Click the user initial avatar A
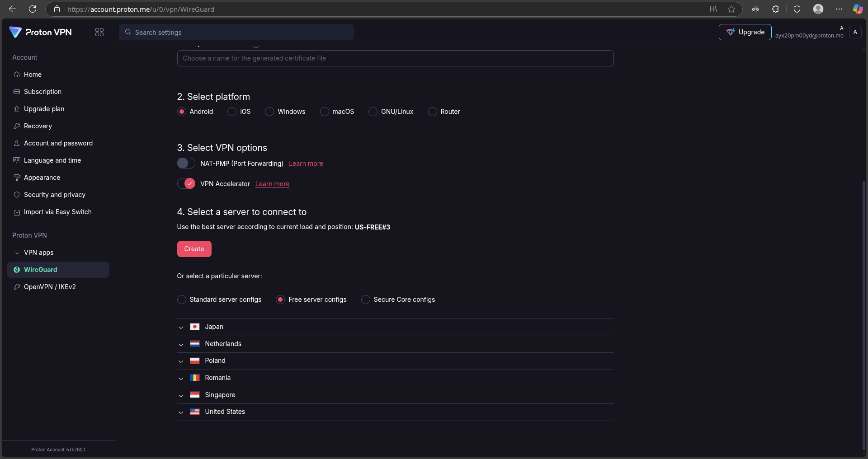Viewport: 868px width, 459px height. pyautogui.click(x=855, y=32)
